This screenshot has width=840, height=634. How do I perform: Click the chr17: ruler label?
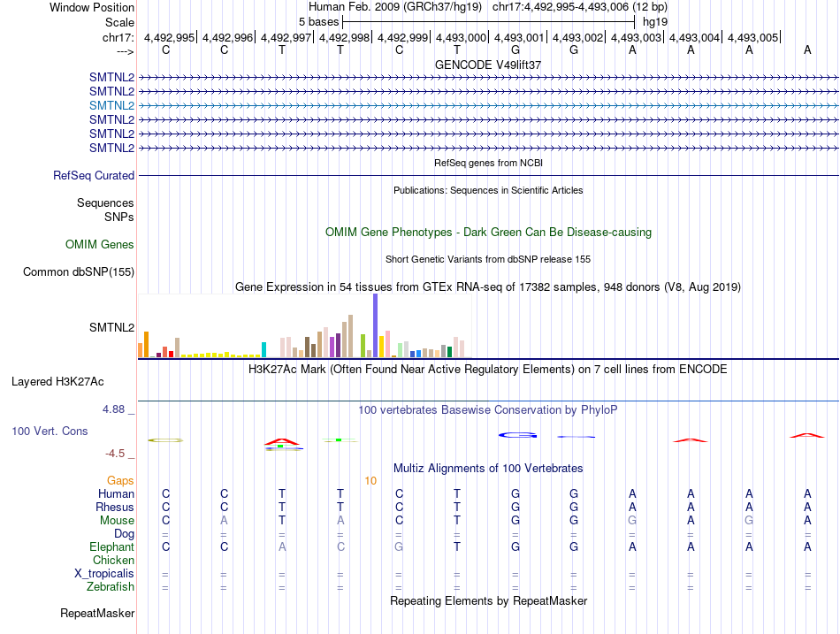(x=118, y=37)
